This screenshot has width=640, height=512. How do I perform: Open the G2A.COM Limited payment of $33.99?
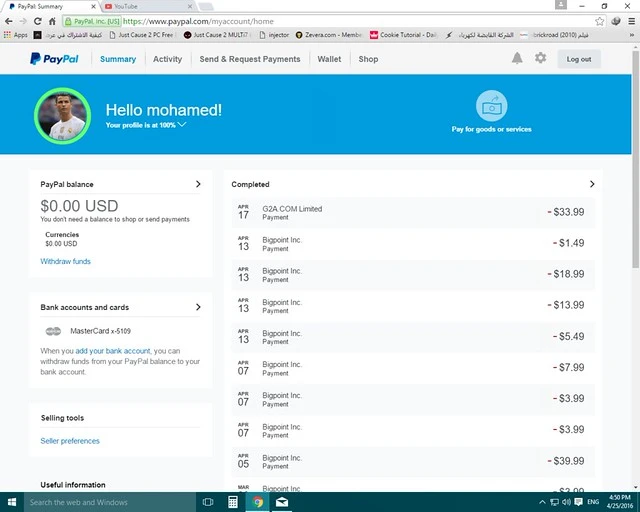point(413,212)
